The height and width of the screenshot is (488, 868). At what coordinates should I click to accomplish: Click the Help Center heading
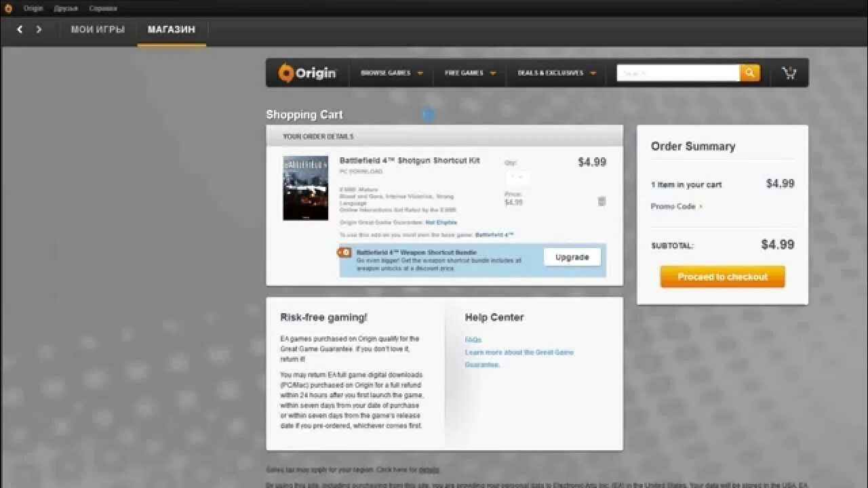(494, 317)
